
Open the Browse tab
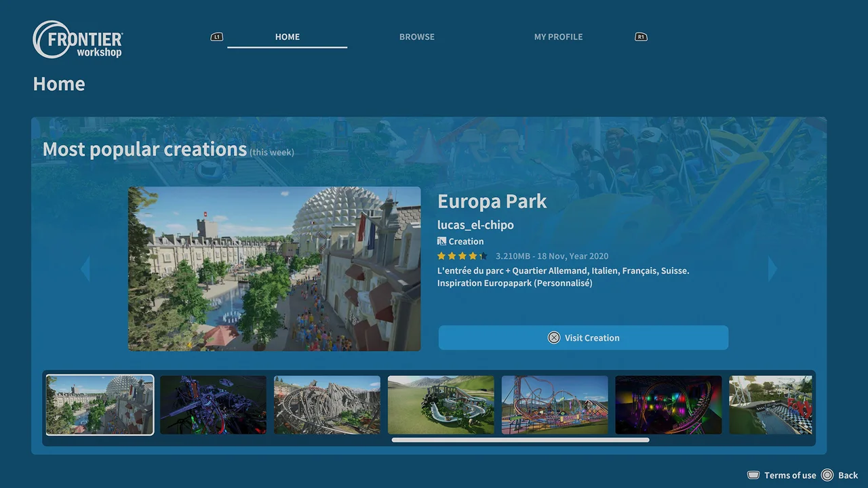(417, 37)
